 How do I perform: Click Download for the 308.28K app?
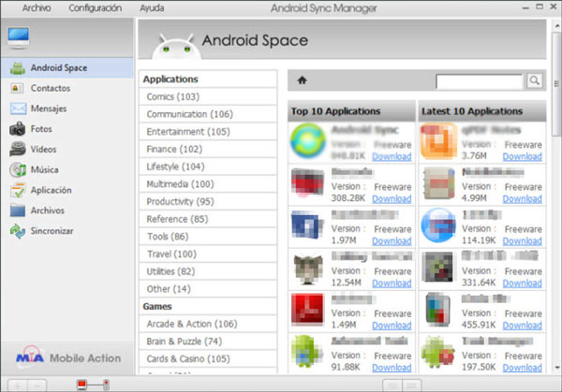tap(392, 198)
